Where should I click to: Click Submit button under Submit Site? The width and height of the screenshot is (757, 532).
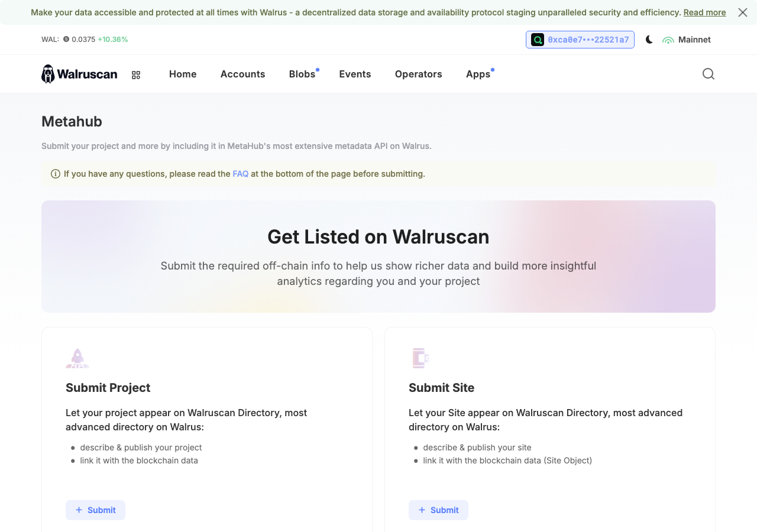(x=438, y=510)
